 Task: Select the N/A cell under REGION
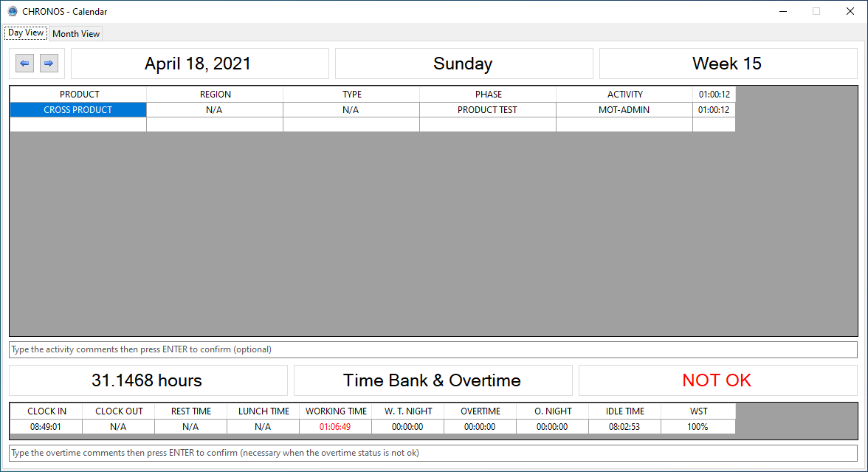click(215, 109)
